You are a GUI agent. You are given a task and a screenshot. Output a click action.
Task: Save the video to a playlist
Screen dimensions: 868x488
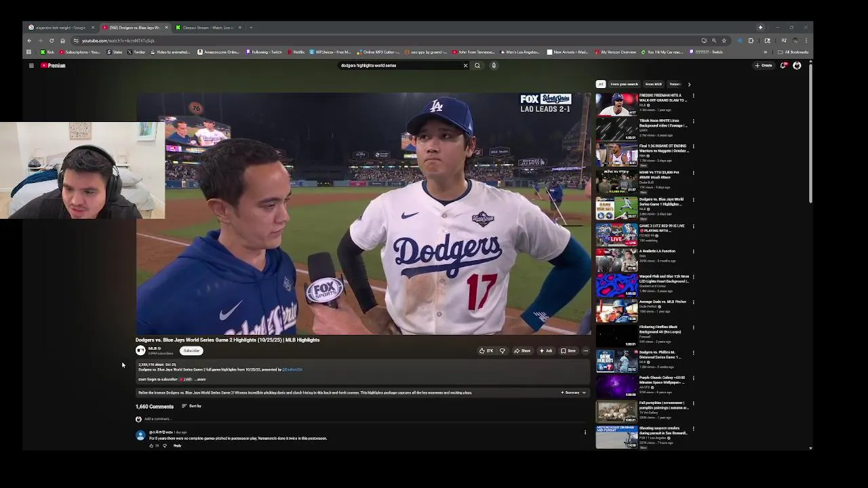click(568, 351)
